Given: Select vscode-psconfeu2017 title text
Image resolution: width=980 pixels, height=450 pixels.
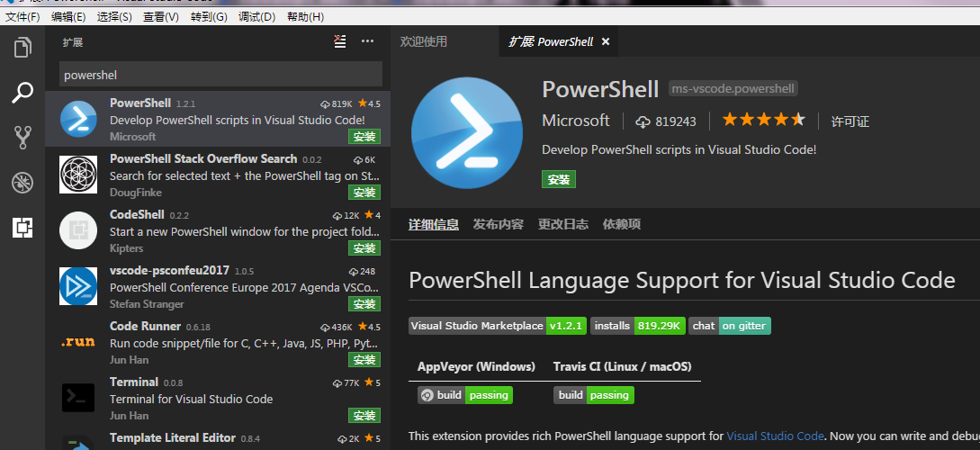Looking at the screenshot, I should pos(169,271).
